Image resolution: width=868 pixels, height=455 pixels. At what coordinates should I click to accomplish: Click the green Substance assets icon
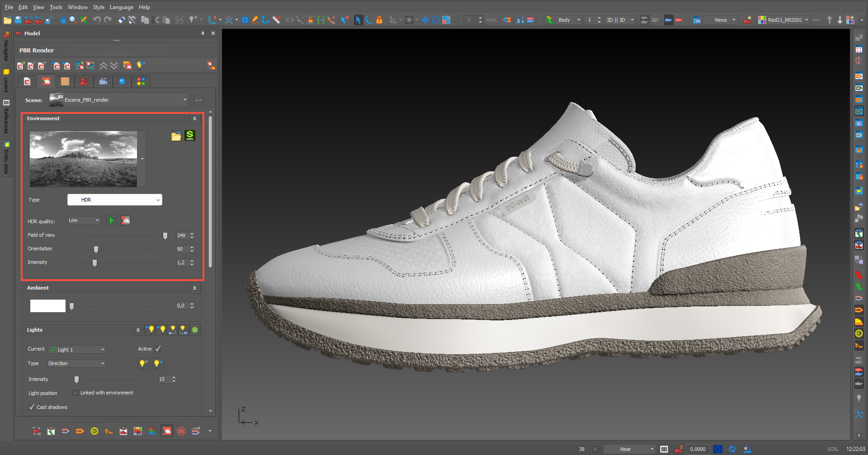click(190, 136)
